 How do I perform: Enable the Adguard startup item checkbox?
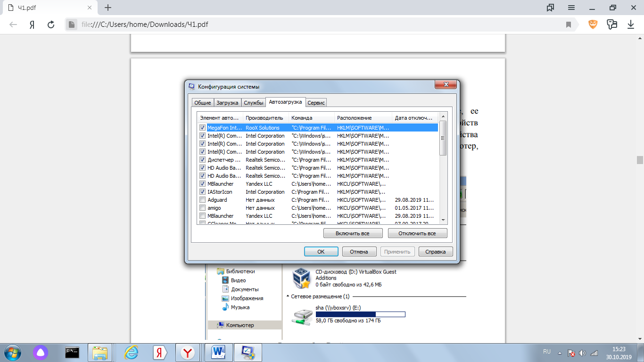(202, 200)
